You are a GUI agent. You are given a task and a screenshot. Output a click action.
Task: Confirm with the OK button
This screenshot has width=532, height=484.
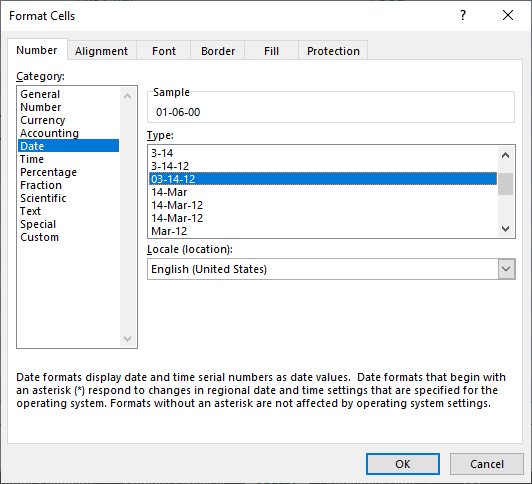(x=403, y=464)
